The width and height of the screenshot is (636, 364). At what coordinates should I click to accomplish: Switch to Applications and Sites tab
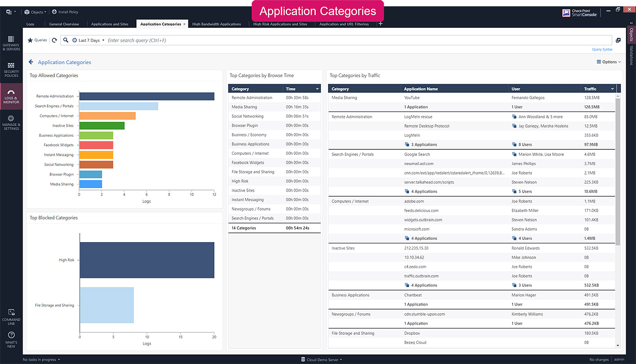[109, 24]
